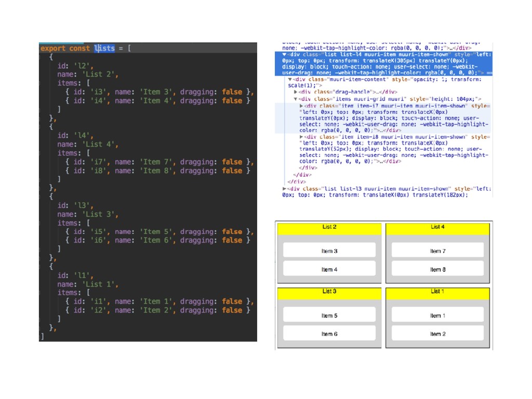Click the id: 'i3' item code line

coord(159,91)
